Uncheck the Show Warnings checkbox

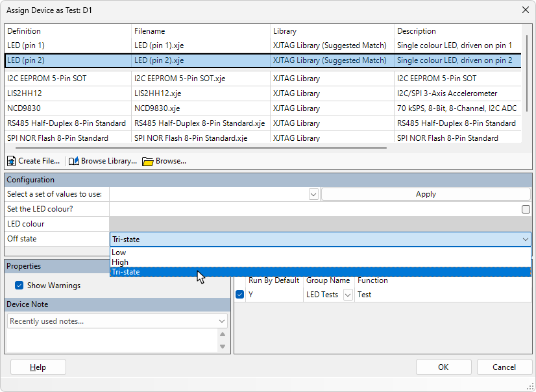coord(19,285)
